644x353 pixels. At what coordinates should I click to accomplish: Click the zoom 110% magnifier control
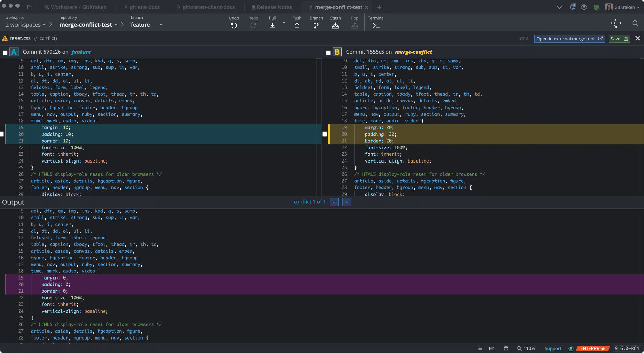pyautogui.click(x=526, y=348)
